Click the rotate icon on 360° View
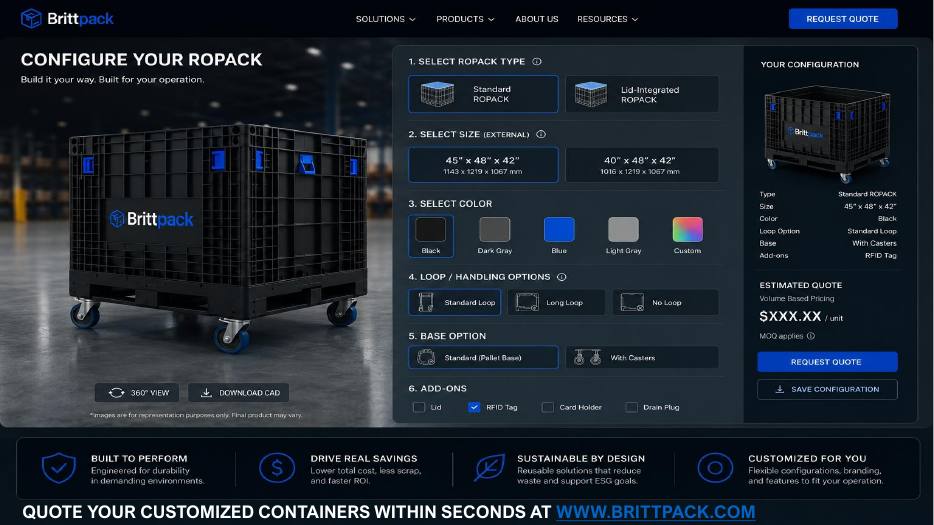Screen dimensions: 934x525 tap(116, 393)
